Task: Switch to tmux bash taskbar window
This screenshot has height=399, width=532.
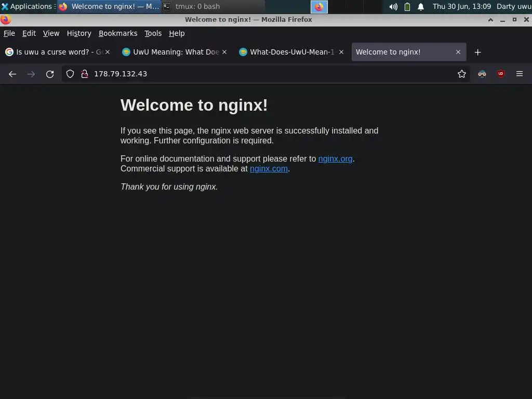Action: (213, 6)
